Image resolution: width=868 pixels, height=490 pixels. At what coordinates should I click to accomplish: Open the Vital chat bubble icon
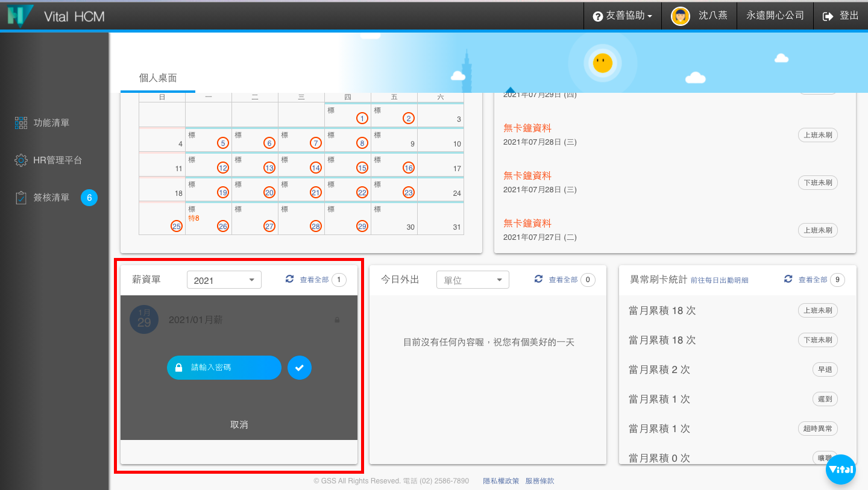[840, 470]
